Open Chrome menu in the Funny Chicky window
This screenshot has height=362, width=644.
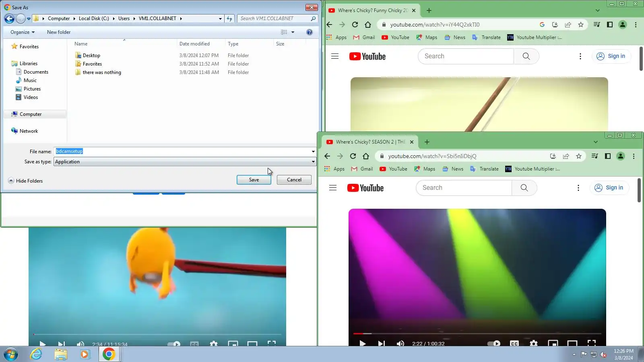(636, 25)
